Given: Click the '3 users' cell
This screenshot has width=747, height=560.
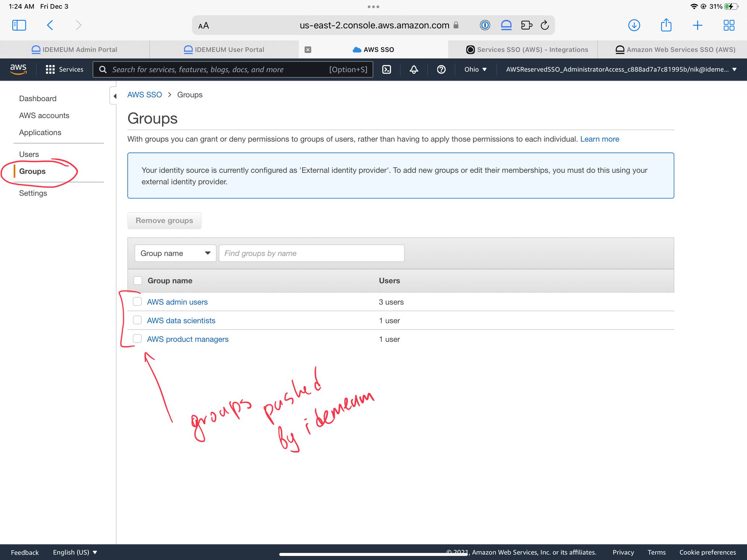Looking at the screenshot, I should click(391, 302).
